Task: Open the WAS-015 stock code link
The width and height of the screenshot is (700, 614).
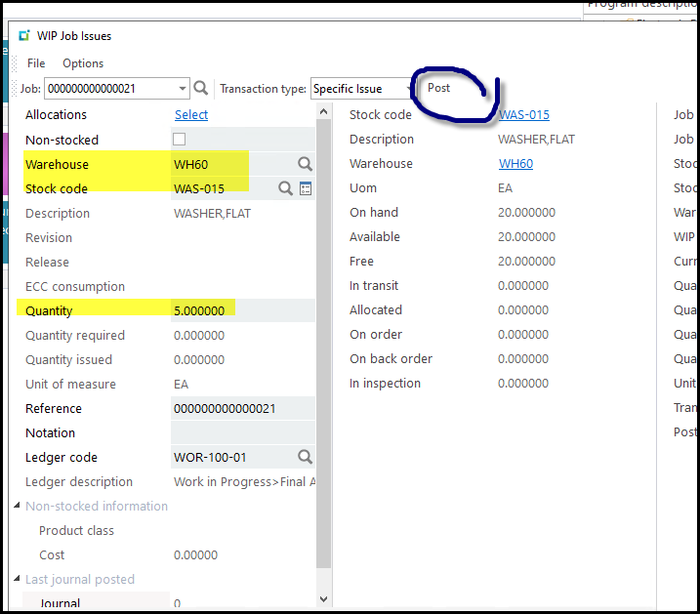Action: pyautogui.click(x=523, y=115)
